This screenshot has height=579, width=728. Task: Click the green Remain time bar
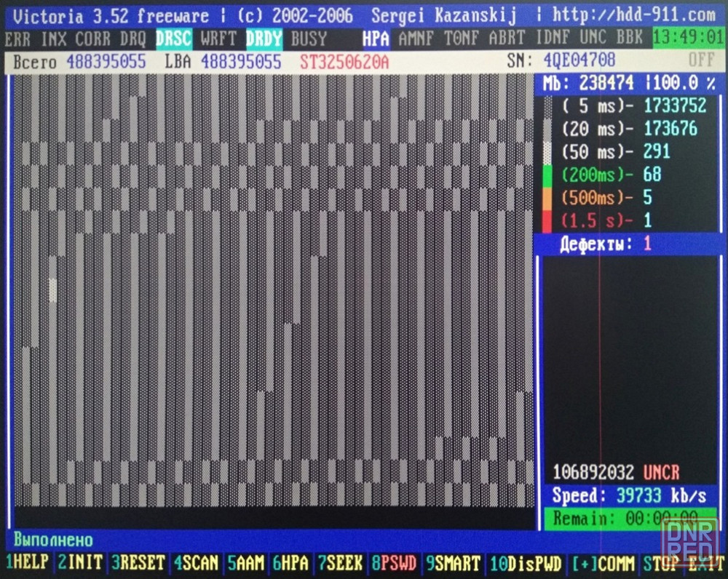click(x=630, y=518)
